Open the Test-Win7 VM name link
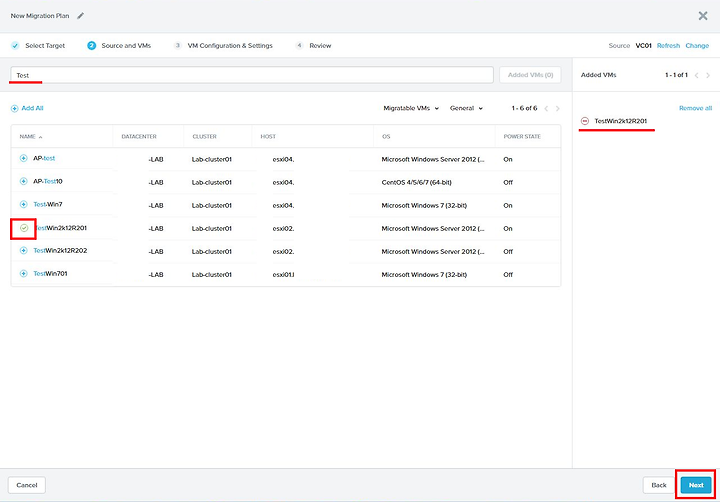The height and width of the screenshot is (502, 720). pos(48,204)
